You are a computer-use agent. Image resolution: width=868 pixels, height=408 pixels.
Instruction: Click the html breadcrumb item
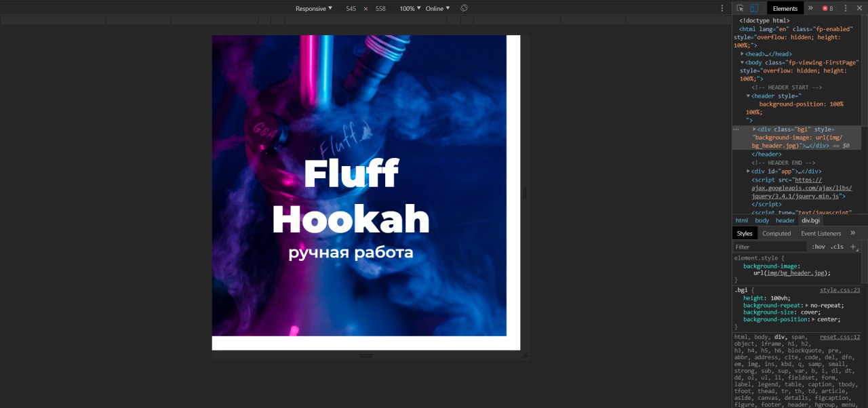coord(742,220)
